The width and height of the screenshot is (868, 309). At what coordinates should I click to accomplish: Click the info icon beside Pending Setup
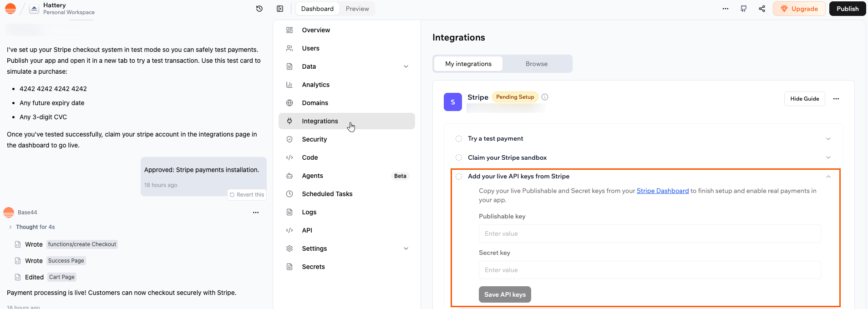[x=545, y=97]
